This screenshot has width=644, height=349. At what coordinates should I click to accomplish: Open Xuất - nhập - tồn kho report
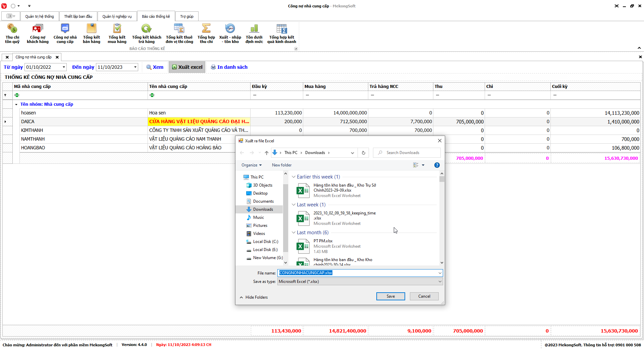coord(230,33)
